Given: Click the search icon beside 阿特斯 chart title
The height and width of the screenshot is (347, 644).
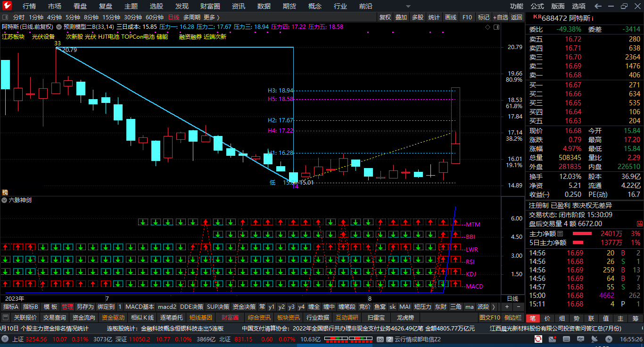Looking at the screenshot, I should click(59, 27).
